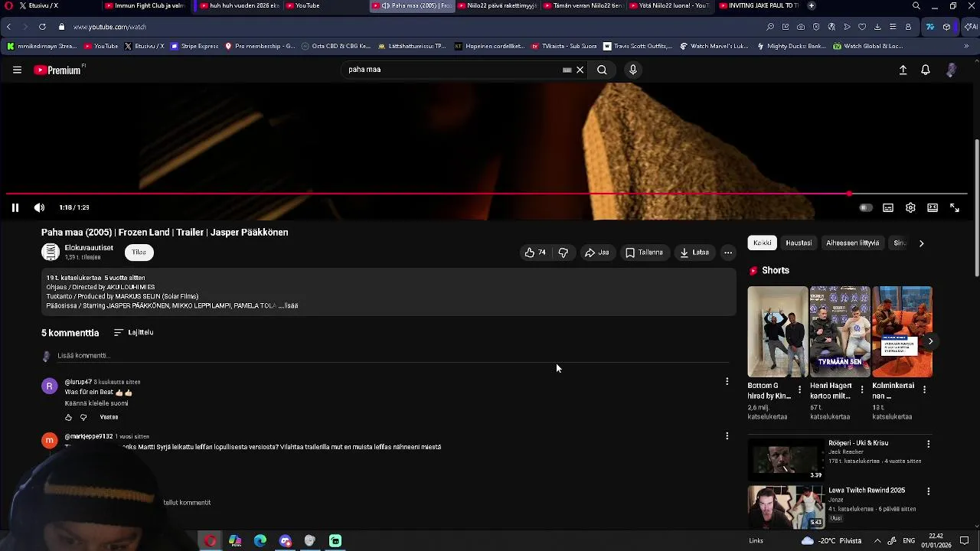The height and width of the screenshot is (551, 980).
Task: Open video player settings gear
Action: coord(910,207)
